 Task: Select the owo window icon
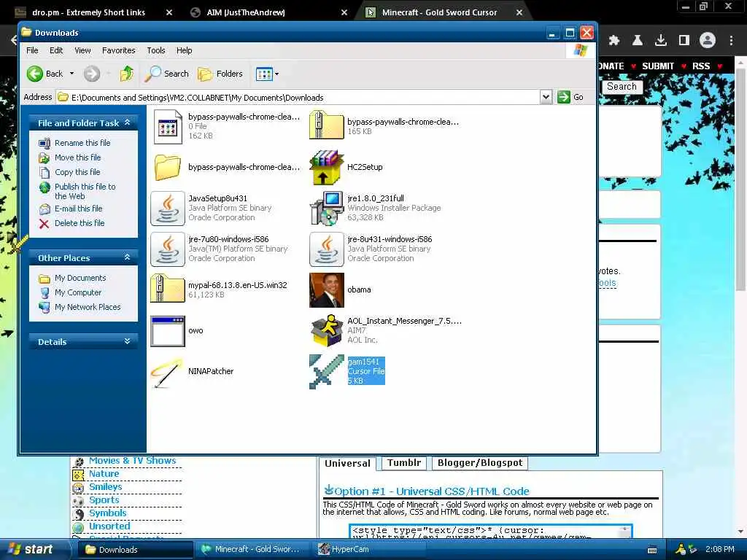tap(168, 331)
